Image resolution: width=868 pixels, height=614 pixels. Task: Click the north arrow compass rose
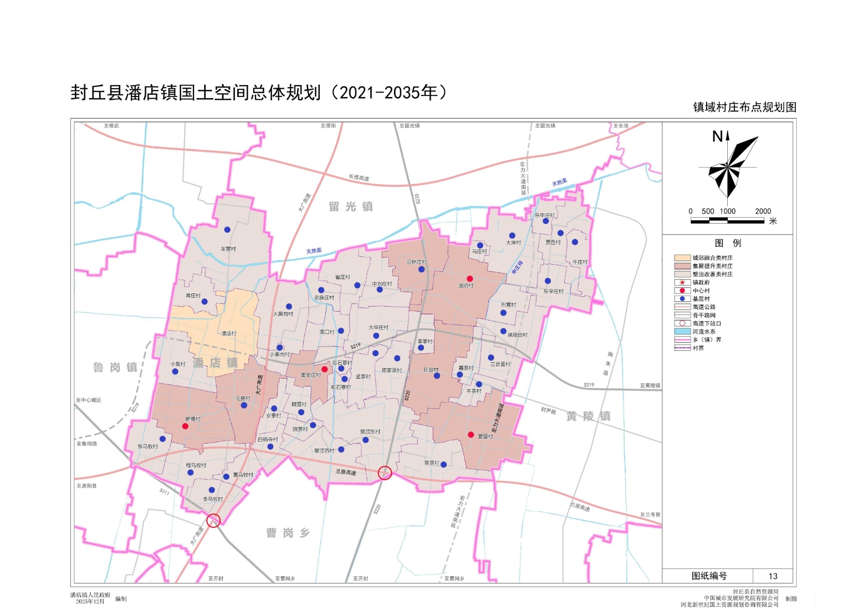pyautogui.click(x=728, y=165)
